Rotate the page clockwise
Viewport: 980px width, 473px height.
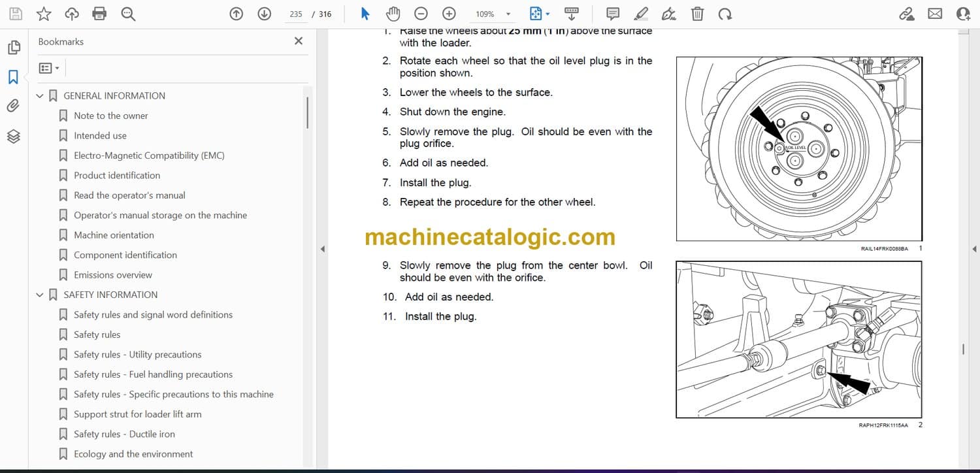pyautogui.click(x=725, y=14)
